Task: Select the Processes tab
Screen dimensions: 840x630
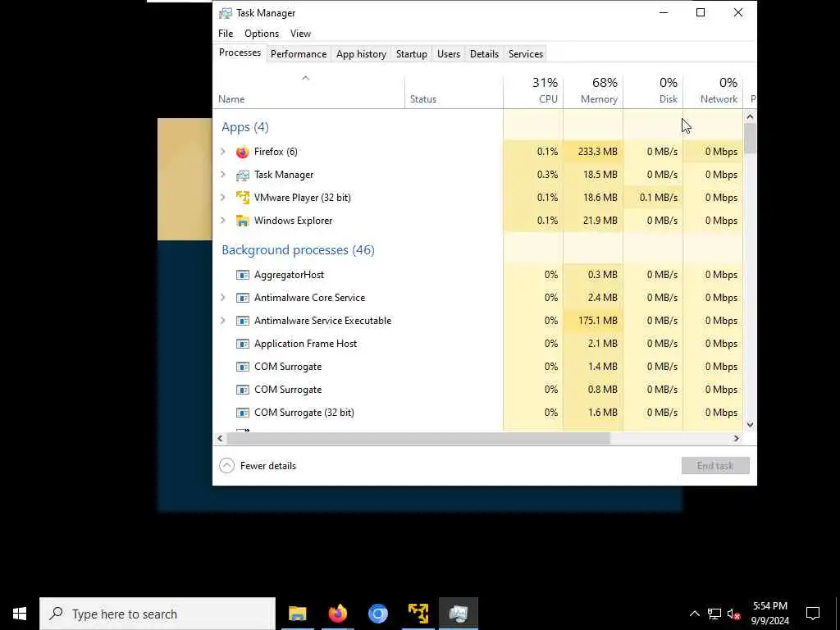Action: (x=240, y=52)
